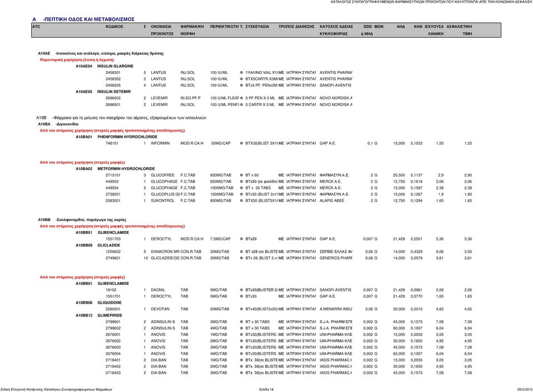Select product code 2696502
Image resolution: width=533 pixels, height=392 pixels.
point(113,98)
